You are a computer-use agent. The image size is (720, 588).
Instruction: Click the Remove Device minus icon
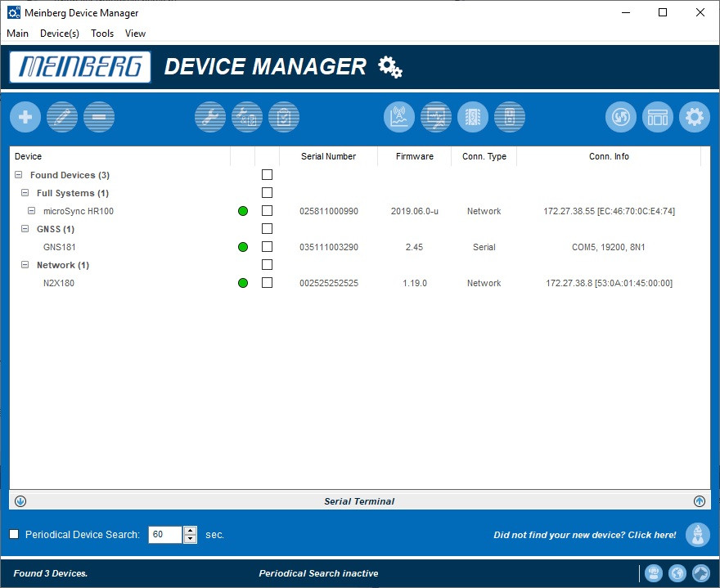click(99, 118)
